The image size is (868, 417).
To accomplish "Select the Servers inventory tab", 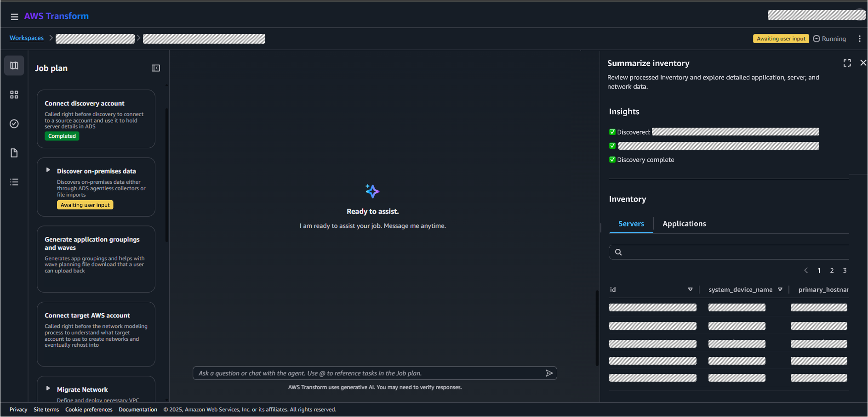I will point(631,224).
